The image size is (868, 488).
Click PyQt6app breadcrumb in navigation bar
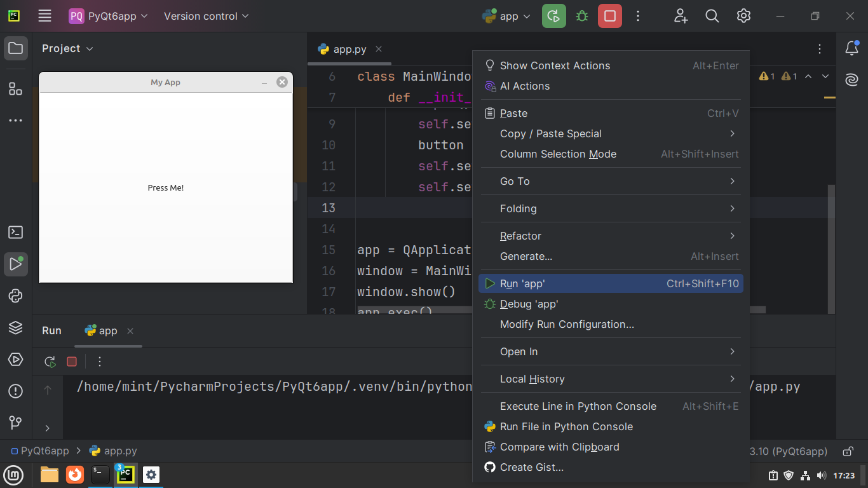click(x=40, y=451)
